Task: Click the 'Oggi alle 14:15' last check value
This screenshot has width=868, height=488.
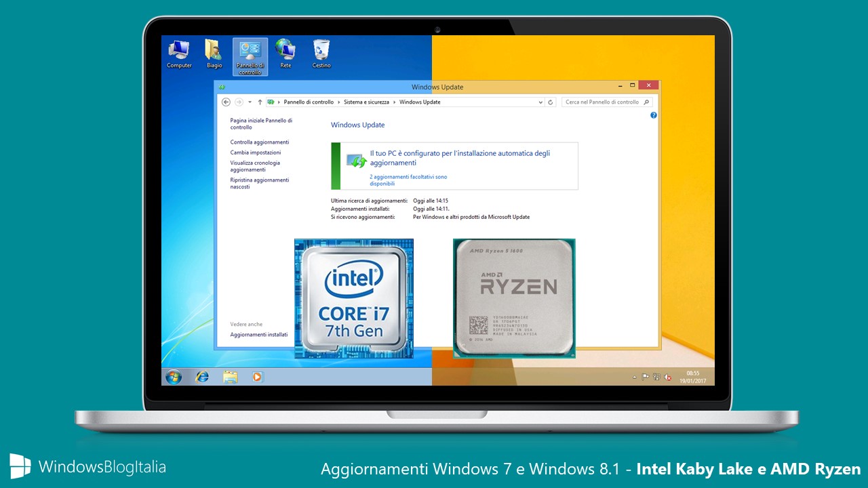Action: pyautogui.click(x=431, y=201)
